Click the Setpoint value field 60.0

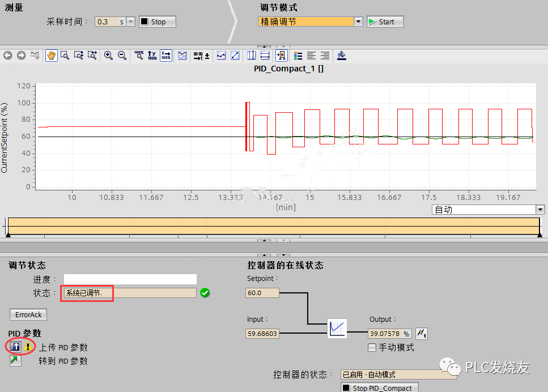coord(262,293)
